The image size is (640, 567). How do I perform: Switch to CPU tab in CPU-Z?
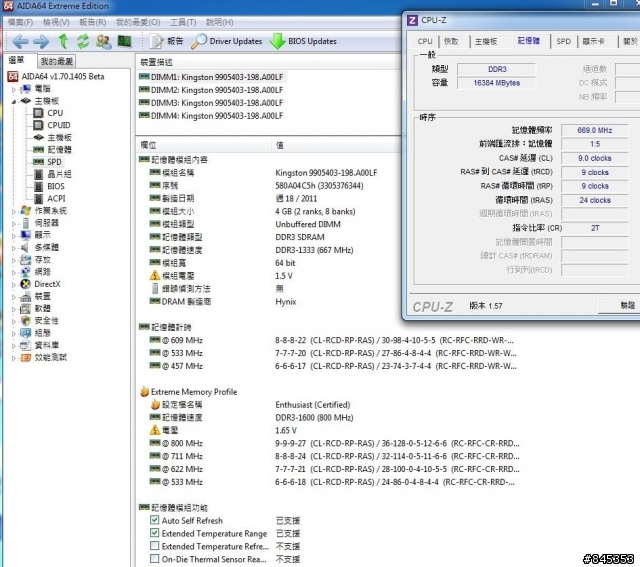pos(425,41)
